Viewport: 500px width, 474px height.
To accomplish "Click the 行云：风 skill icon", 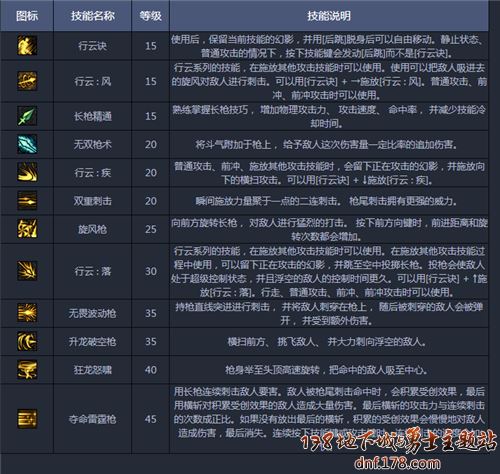I will pos(27,81).
